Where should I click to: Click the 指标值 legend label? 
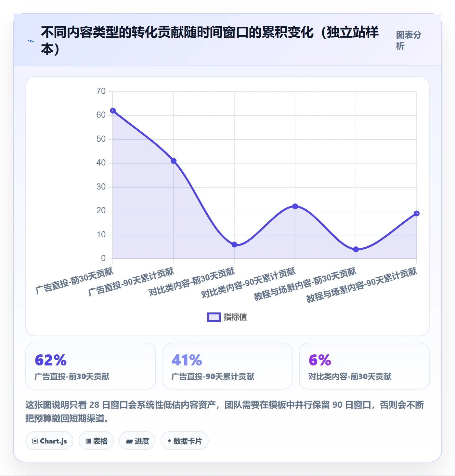point(235,317)
